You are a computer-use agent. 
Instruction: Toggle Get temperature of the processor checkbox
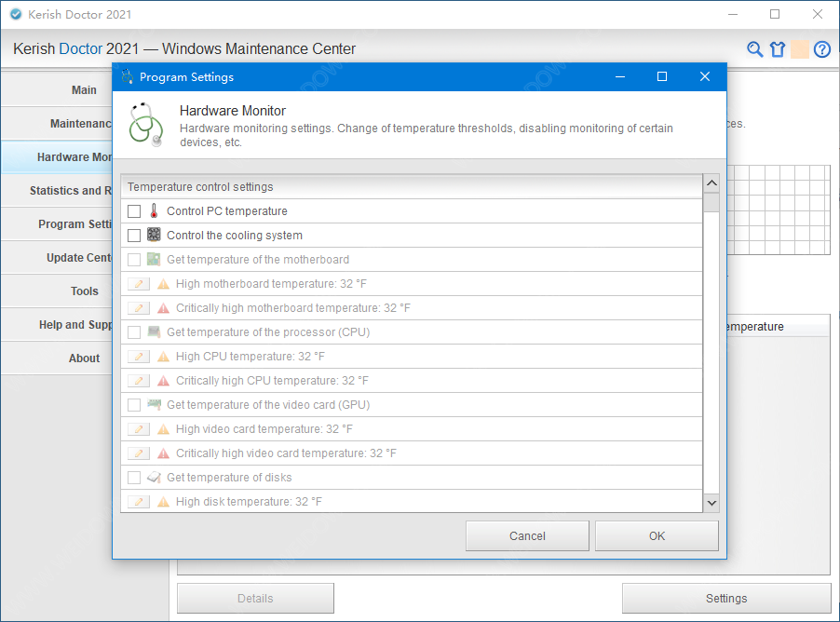134,332
